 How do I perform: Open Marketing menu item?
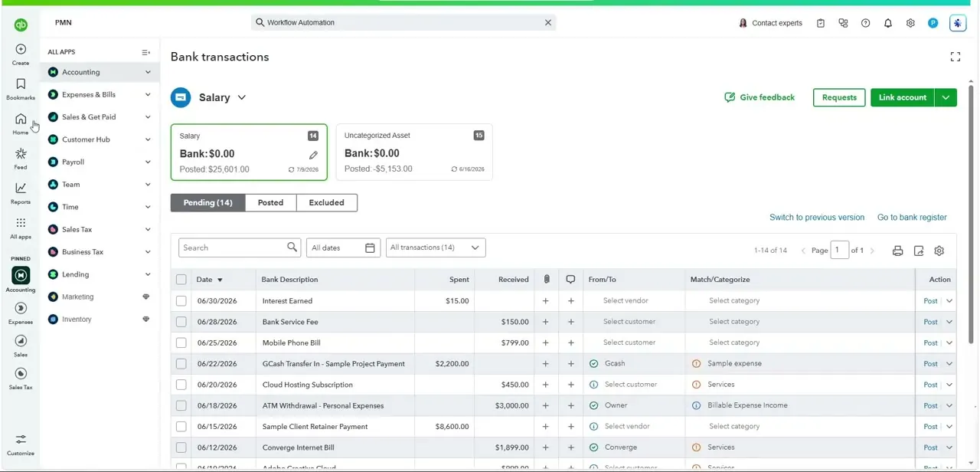[77, 297]
